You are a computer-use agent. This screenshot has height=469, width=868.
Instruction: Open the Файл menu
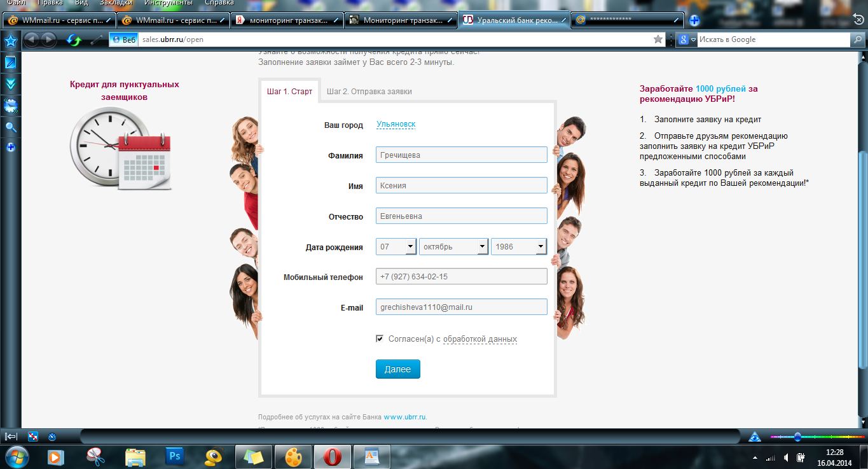pos(16,3)
